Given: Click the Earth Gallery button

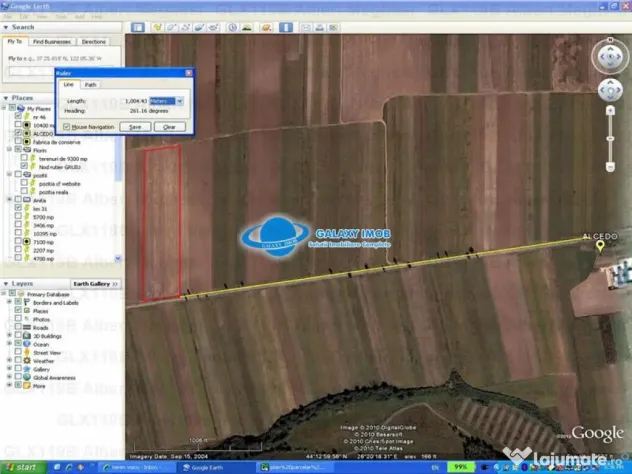Looking at the screenshot, I should click(x=96, y=283).
